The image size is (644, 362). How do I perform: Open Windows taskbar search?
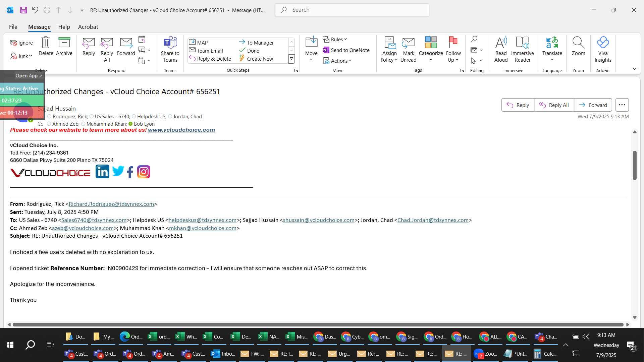(x=30, y=345)
